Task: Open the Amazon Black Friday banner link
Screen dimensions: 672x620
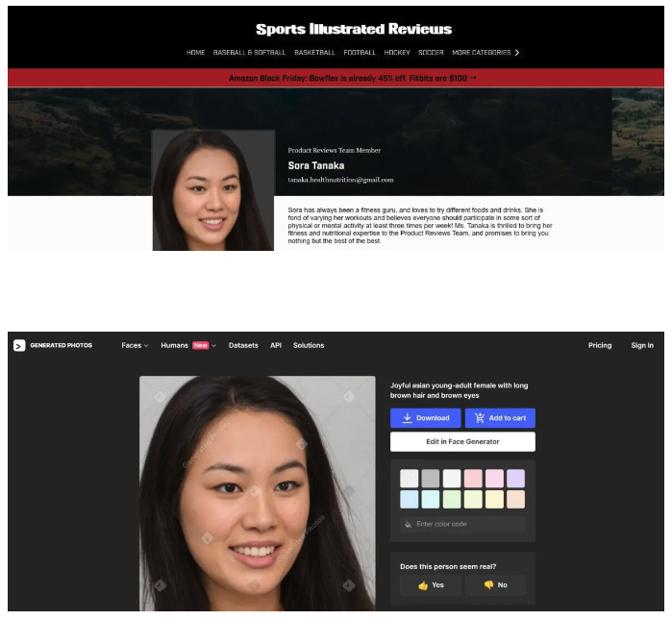Action: pos(353,78)
